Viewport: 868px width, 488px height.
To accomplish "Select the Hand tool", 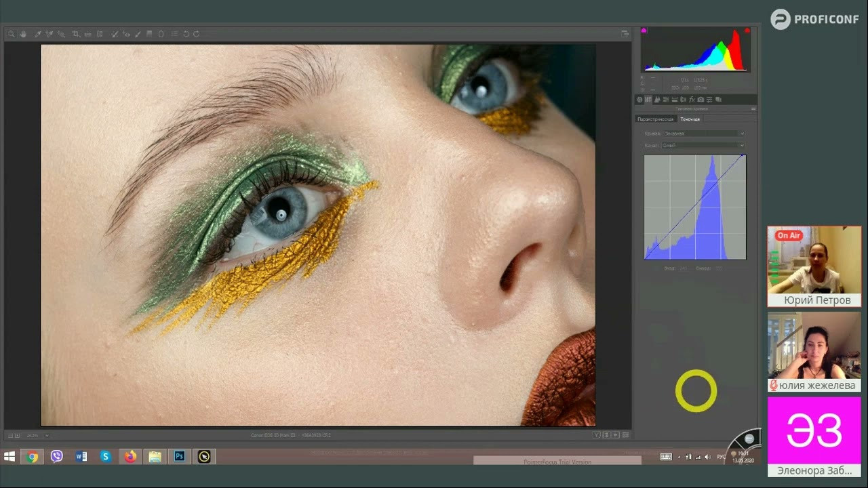I will point(24,33).
